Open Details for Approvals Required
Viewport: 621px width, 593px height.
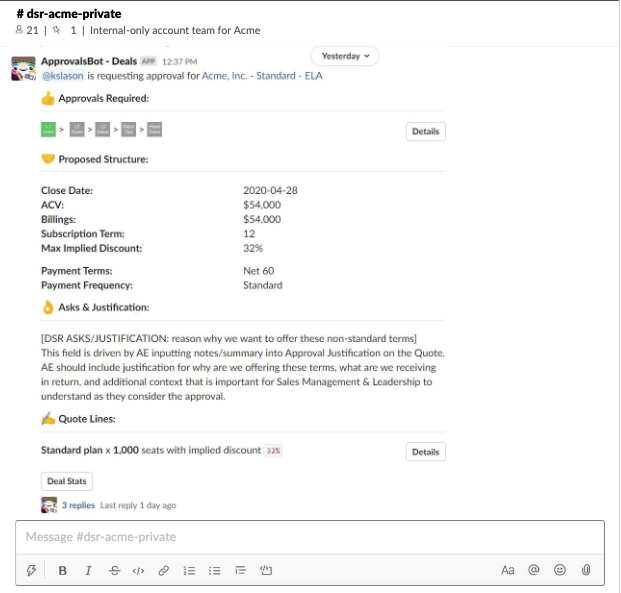[425, 132]
